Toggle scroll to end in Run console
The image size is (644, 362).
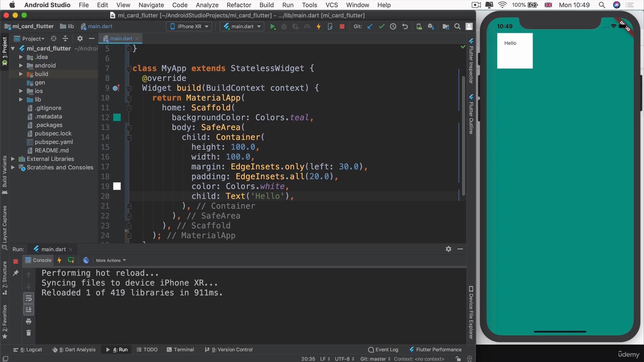point(29,310)
